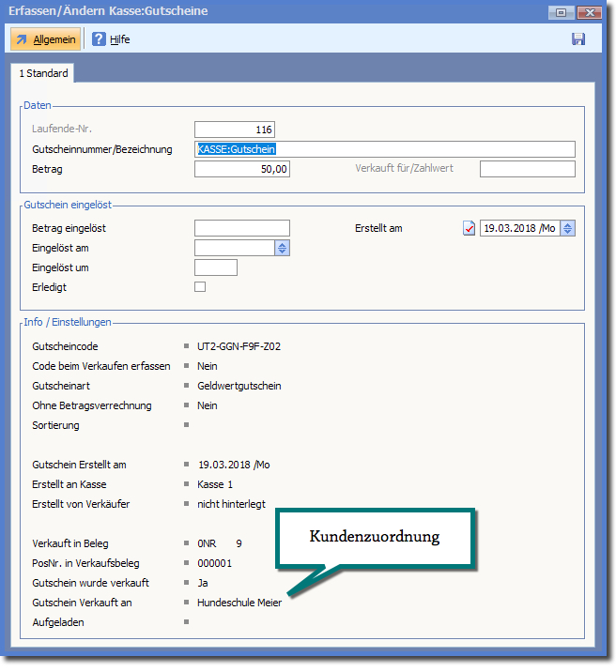Click into the Laufende-Nr. field

235,130
